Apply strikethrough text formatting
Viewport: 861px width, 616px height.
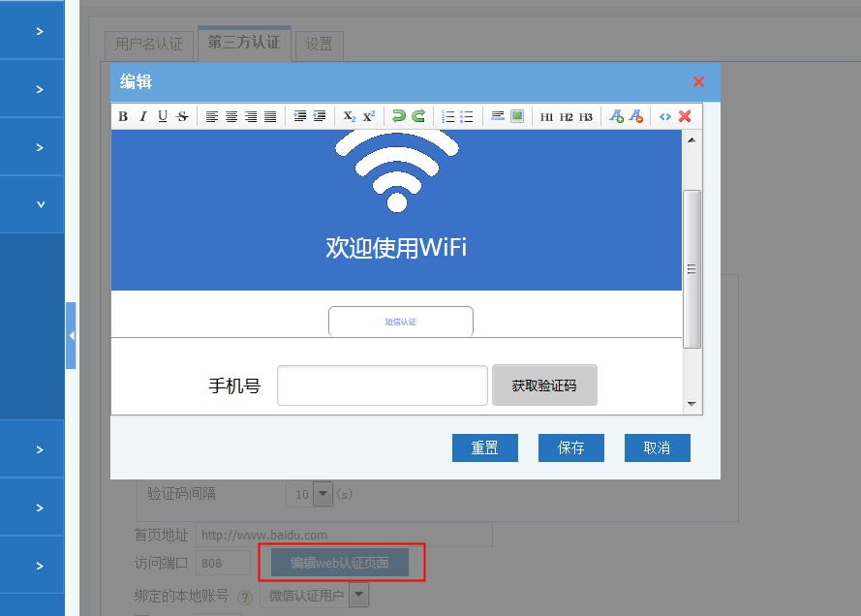click(x=182, y=116)
